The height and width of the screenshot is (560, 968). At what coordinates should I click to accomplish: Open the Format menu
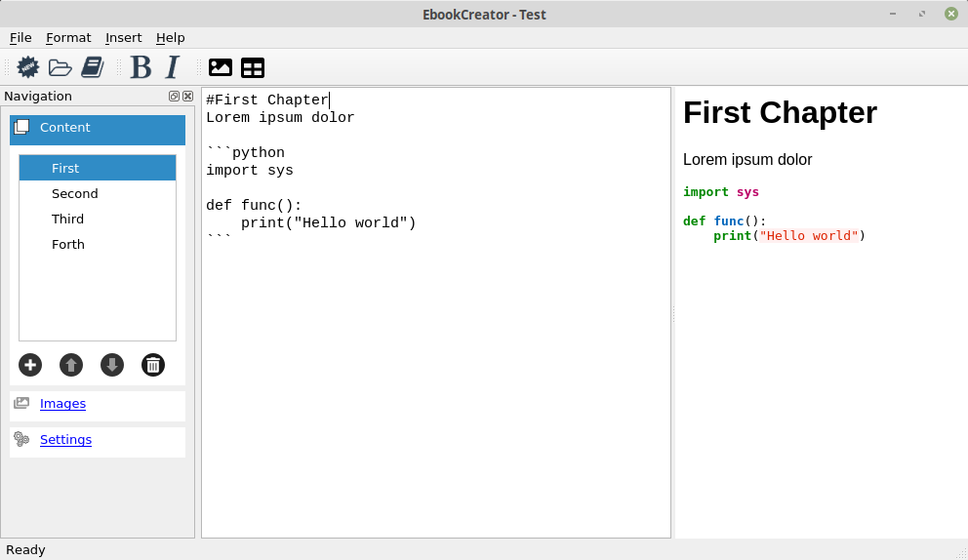click(x=68, y=38)
